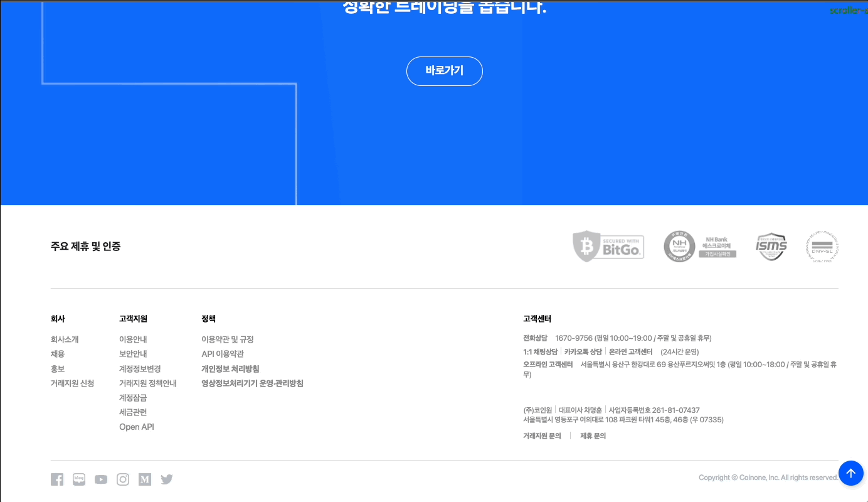
Task: Click the 바로가기 button
Action: [x=445, y=71]
